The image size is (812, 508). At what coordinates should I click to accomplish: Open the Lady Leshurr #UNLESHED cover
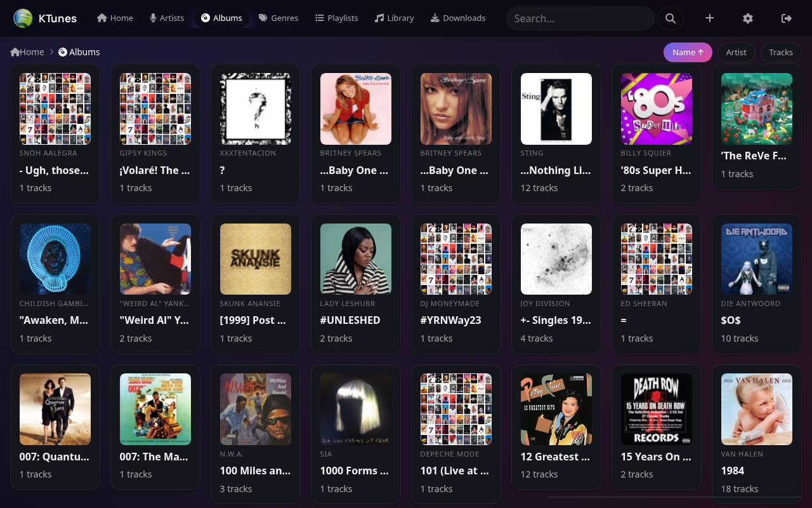(x=356, y=259)
